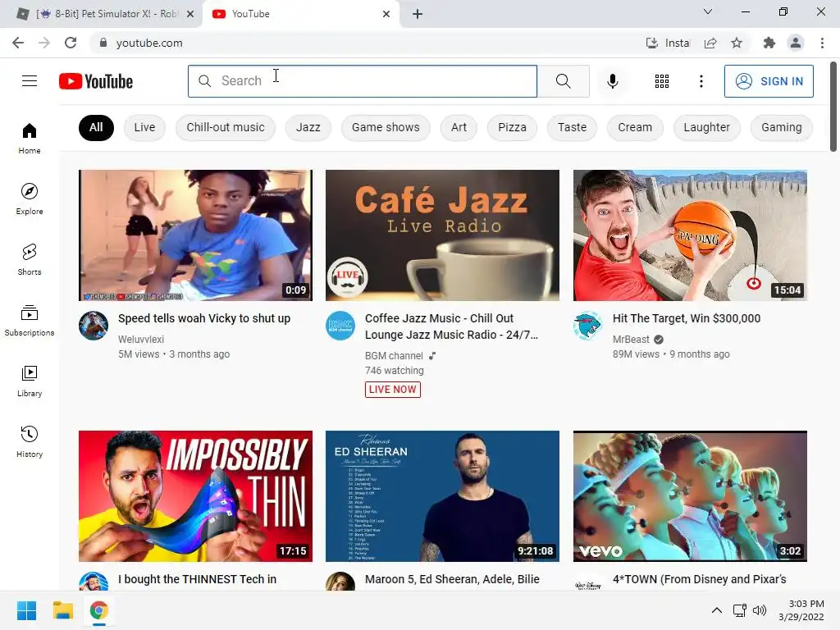
Task: Select the Chill-out music chip
Action: (x=226, y=127)
